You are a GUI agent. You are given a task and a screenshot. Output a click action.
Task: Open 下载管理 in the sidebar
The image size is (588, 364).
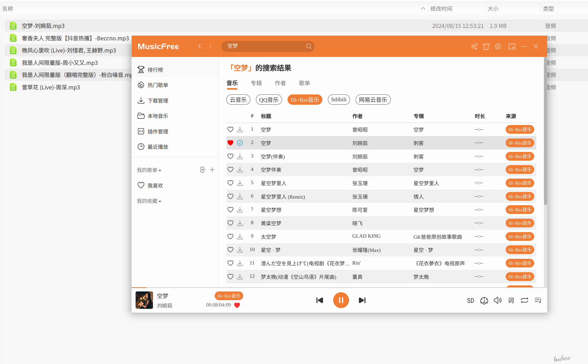(x=175, y=100)
